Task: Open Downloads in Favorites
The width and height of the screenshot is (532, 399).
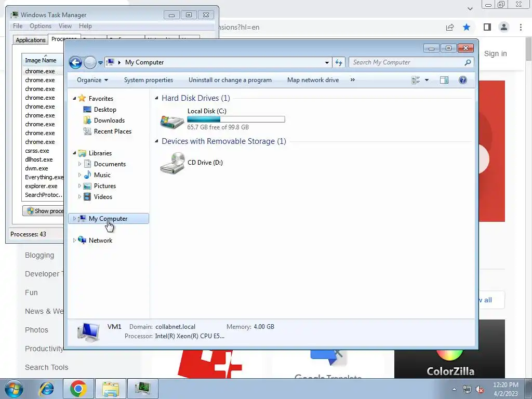Action: (x=109, y=121)
